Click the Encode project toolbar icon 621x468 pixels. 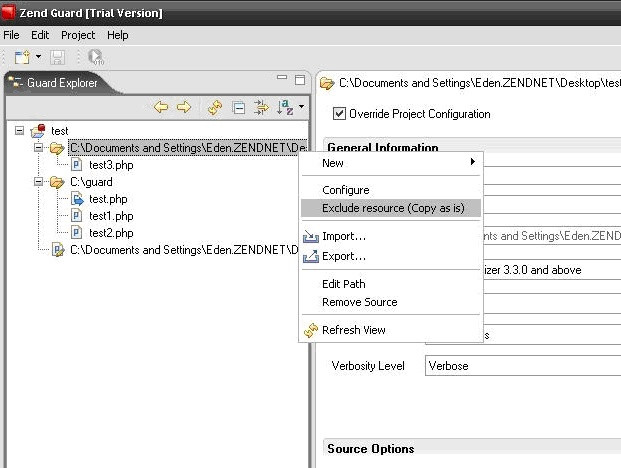pyautogui.click(x=95, y=57)
